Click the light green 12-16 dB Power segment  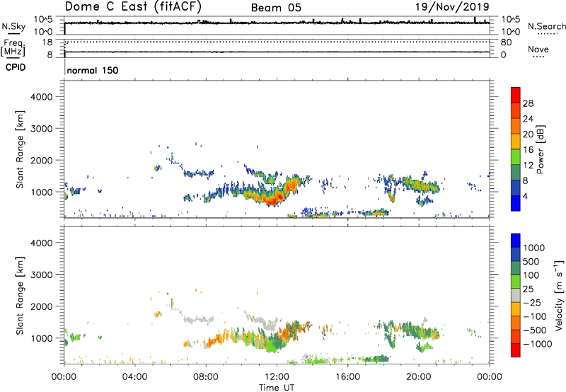point(516,156)
